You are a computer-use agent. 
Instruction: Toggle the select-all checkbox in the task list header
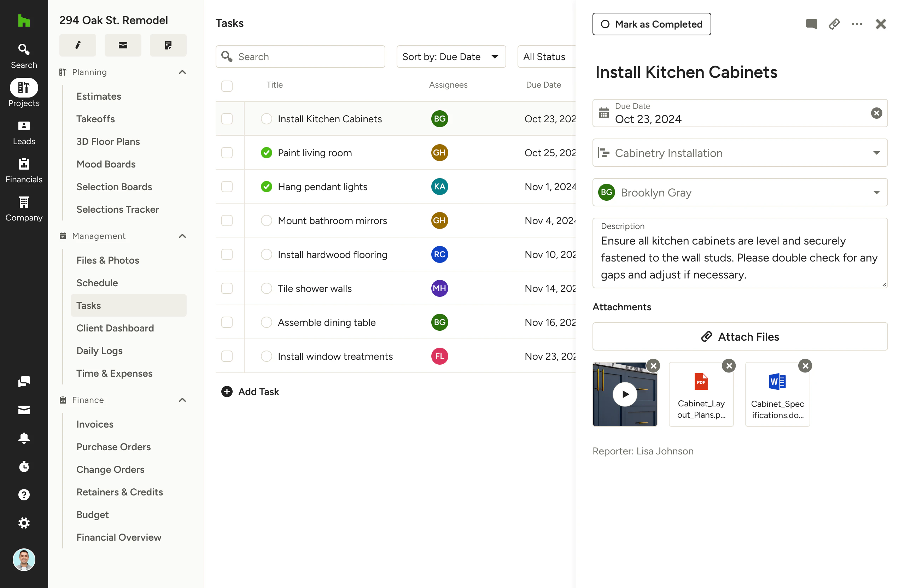click(x=227, y=86)
